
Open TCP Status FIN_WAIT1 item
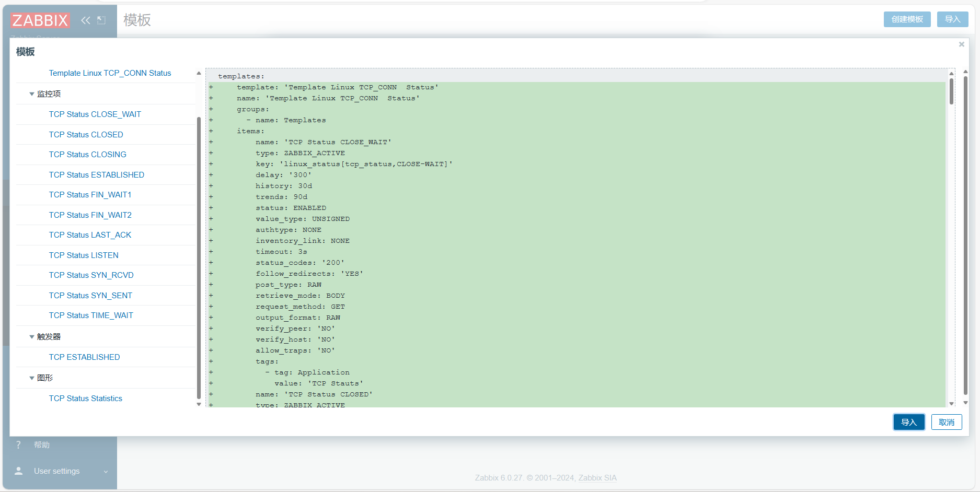pos(90,195)
